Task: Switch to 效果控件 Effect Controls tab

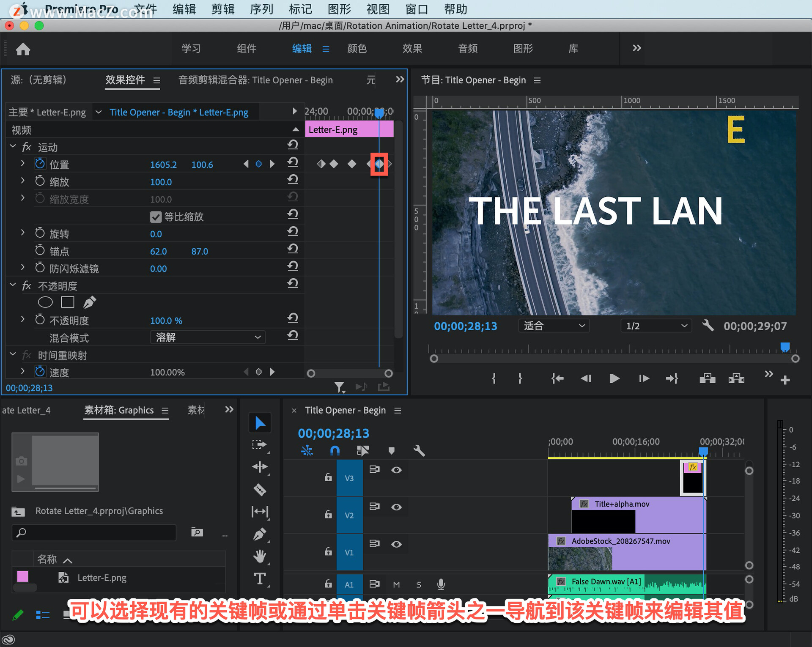Action: tap(123, 80)
